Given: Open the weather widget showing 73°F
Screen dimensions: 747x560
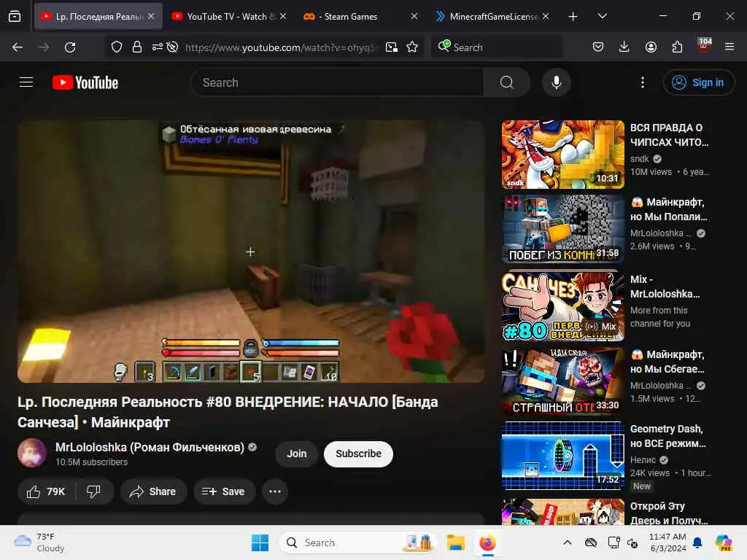Looking at the screenshot, I should click(x=39, y=542).
